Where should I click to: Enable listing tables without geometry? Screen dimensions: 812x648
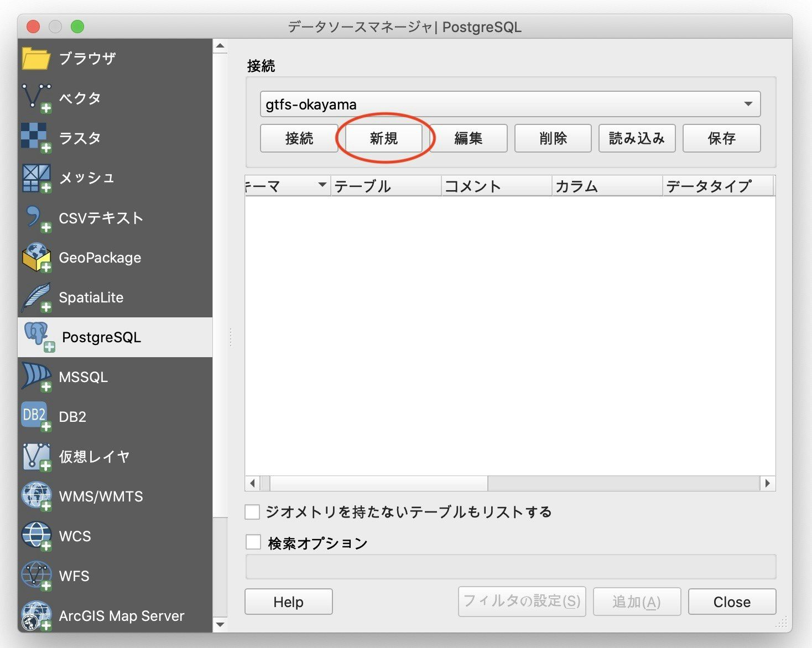pyautogui.click(x=252, y=512)
